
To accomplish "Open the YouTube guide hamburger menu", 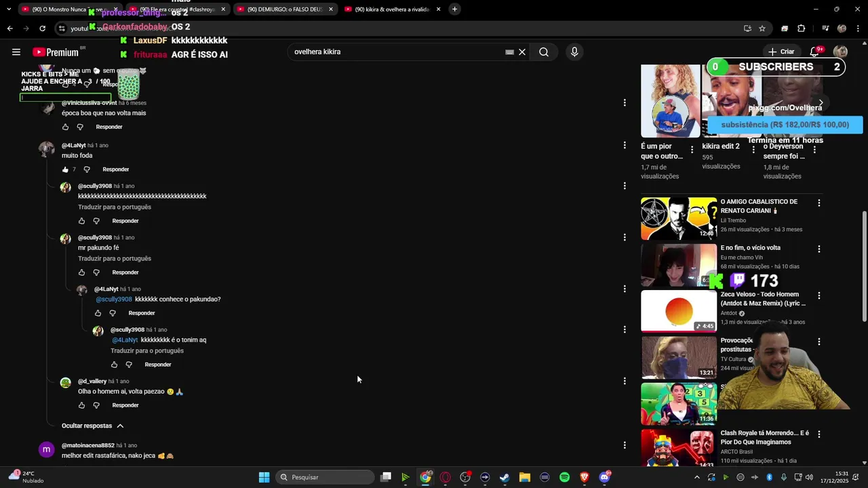I will [16, 52].
